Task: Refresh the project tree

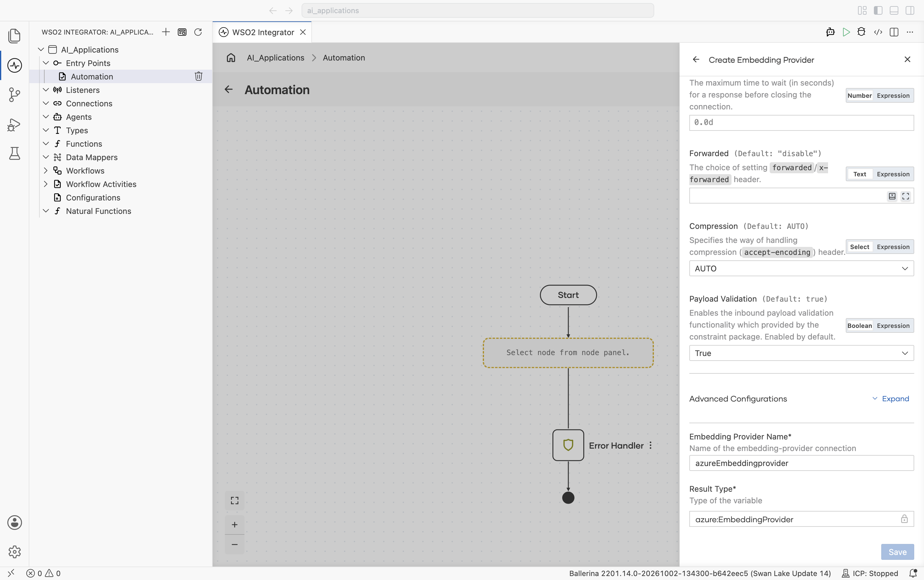Action: [x=198, y=32]
